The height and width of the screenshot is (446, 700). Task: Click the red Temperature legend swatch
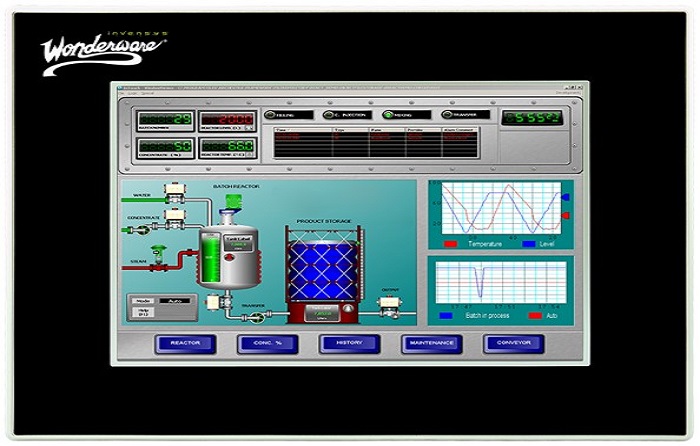(x=451, y=244)
